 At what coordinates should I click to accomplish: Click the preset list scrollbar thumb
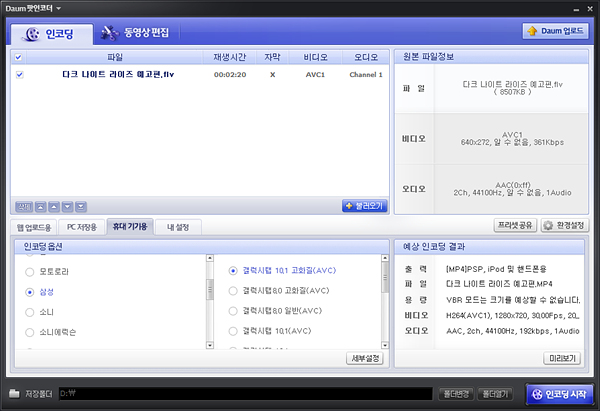pos(385,278)
